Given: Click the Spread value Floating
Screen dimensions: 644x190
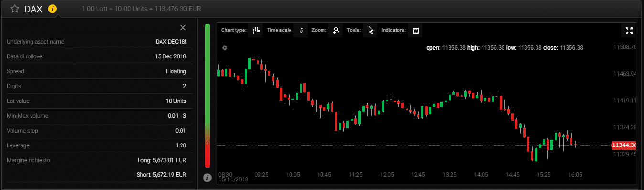Looking at the screenshot, I should coord(176,71).
